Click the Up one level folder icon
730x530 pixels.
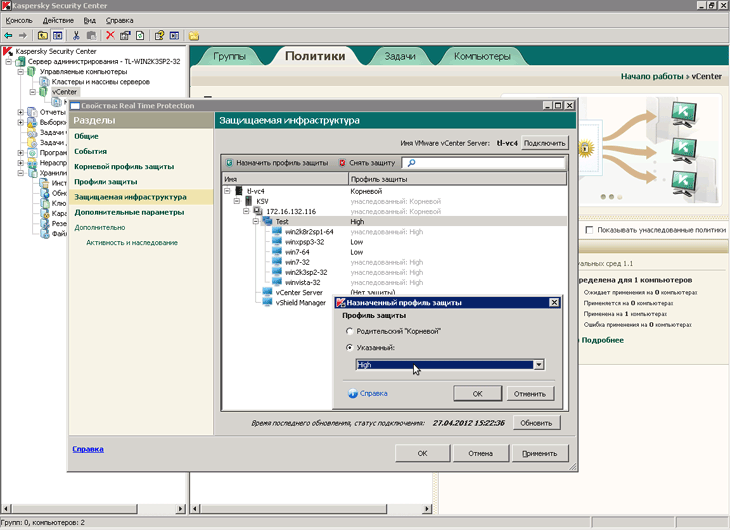tap(43, 35)
